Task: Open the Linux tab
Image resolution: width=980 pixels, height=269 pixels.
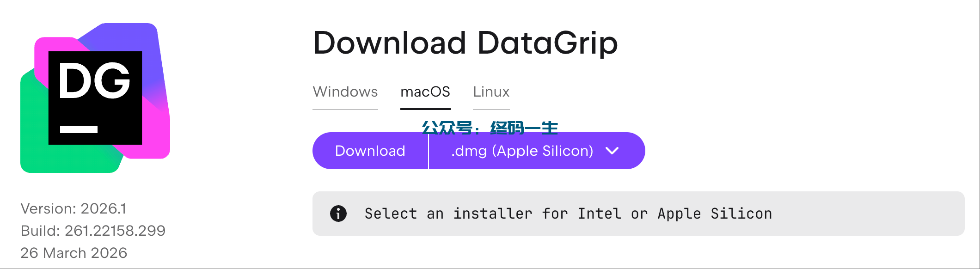Action: (491, 92)
